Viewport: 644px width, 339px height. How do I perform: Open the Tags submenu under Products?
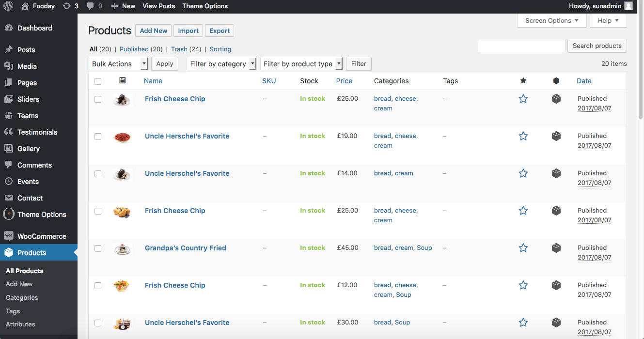click(13, 311)
